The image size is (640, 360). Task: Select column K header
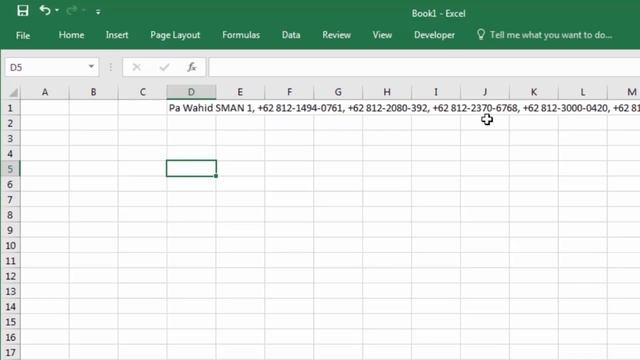534,92
